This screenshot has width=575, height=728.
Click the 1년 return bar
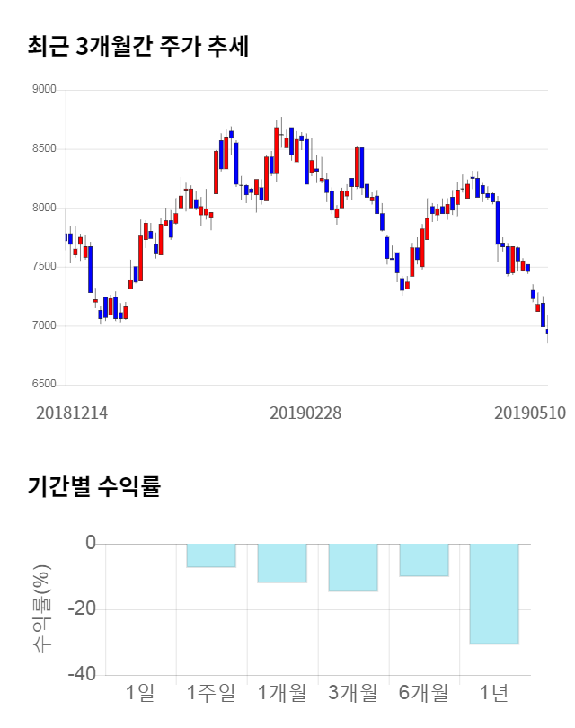(x=494, y=593)
